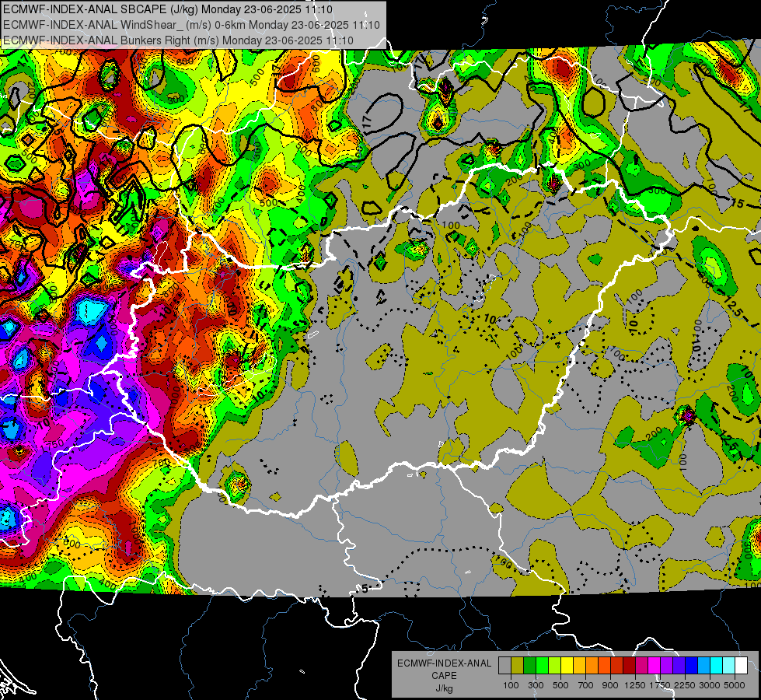This screenshot has height=700, width=761.
Task: Click the '2250' legend scale label
Action: point(685,686)
